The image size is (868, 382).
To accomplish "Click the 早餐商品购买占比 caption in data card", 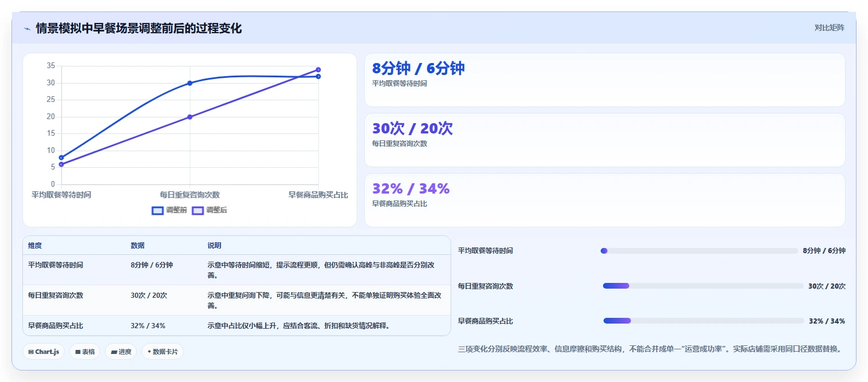I will [400, 204].
